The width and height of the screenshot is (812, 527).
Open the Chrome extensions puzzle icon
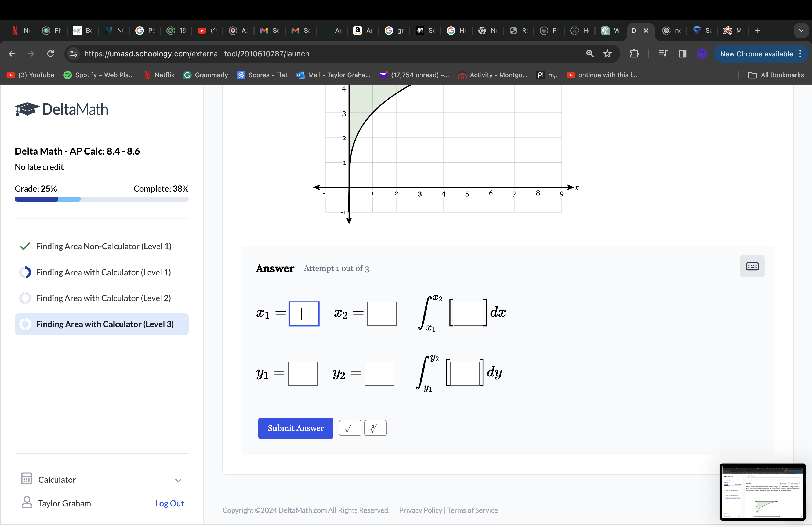[634, 53]
